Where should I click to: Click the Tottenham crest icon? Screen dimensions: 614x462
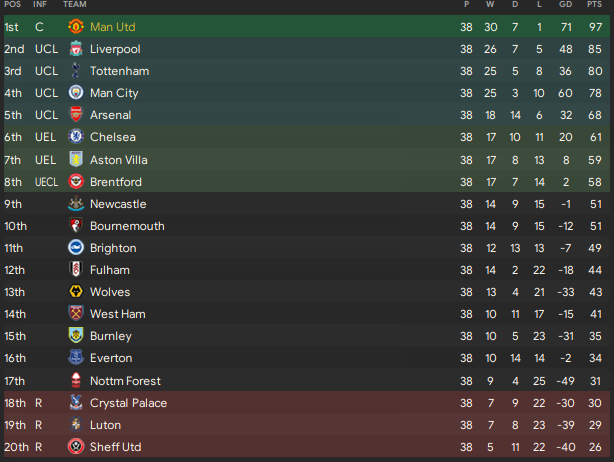point(75,71)
